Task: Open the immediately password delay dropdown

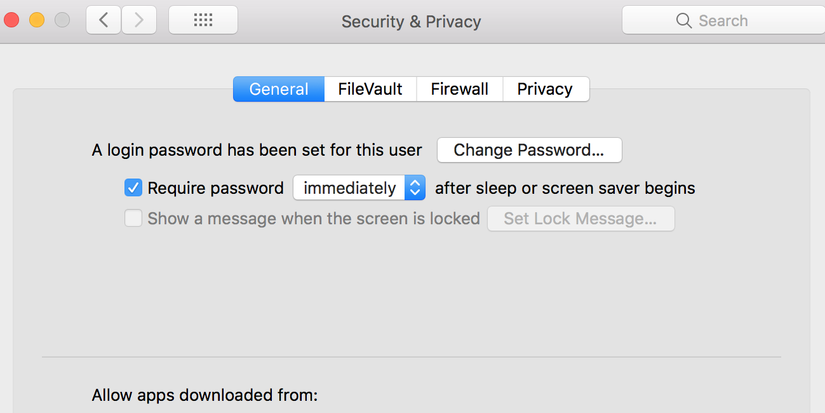Action: (x=359, y=188)
